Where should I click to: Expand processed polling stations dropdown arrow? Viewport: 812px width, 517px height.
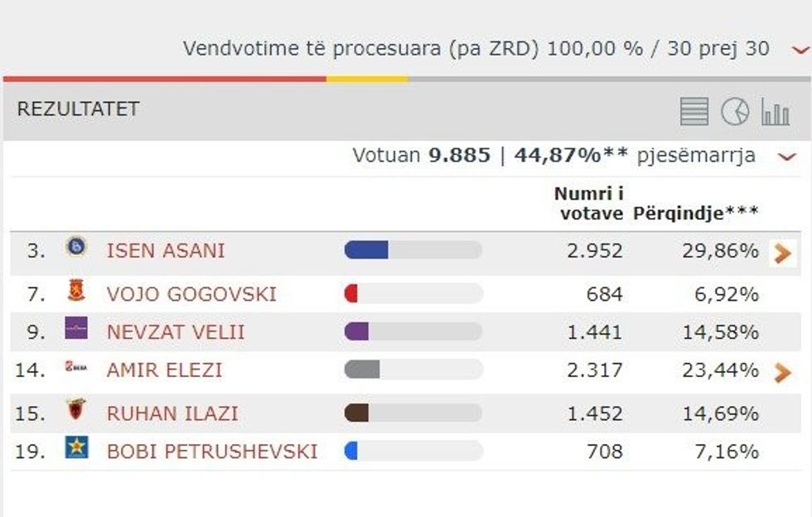[799, 51]
